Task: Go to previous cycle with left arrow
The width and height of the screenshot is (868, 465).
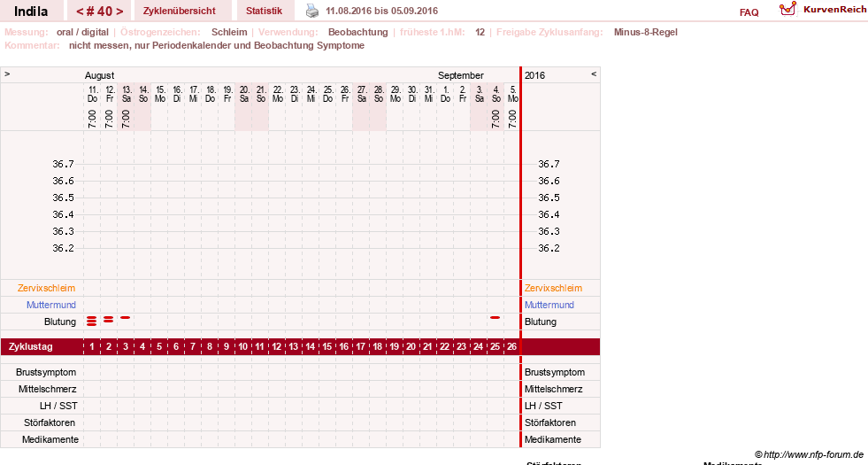Action: point(79,12)
